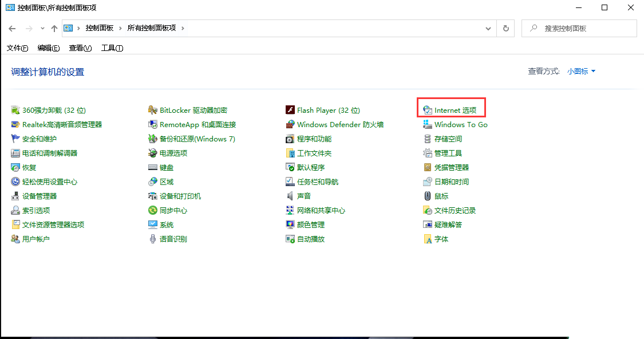Viewport: 644px width, 339px height.
Task: Open the 任务栏和导航 link
Action: (318, 182)
